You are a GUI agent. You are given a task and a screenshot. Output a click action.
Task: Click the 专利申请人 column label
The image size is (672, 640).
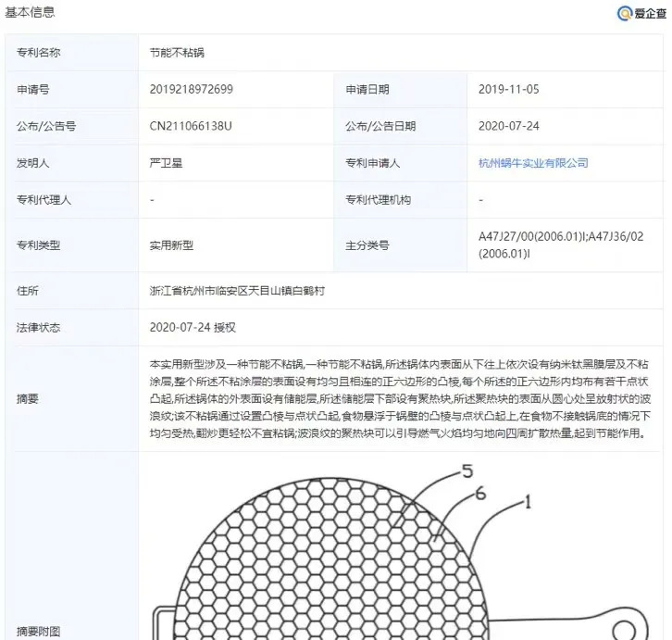[x=372, y=163]
